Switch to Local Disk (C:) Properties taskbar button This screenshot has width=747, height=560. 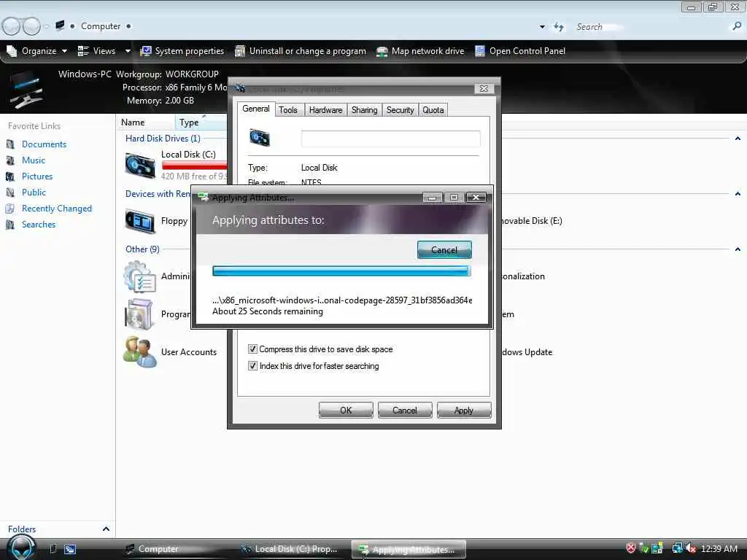click(x=292, y=549)
